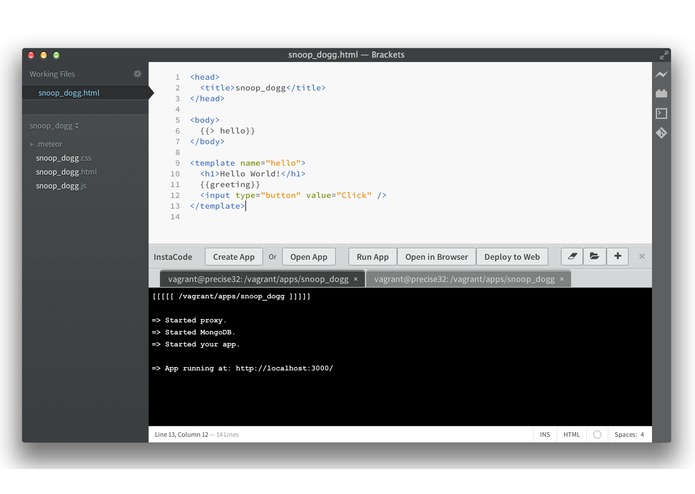Click the {{> hello}} code line

tap(227, 131)
